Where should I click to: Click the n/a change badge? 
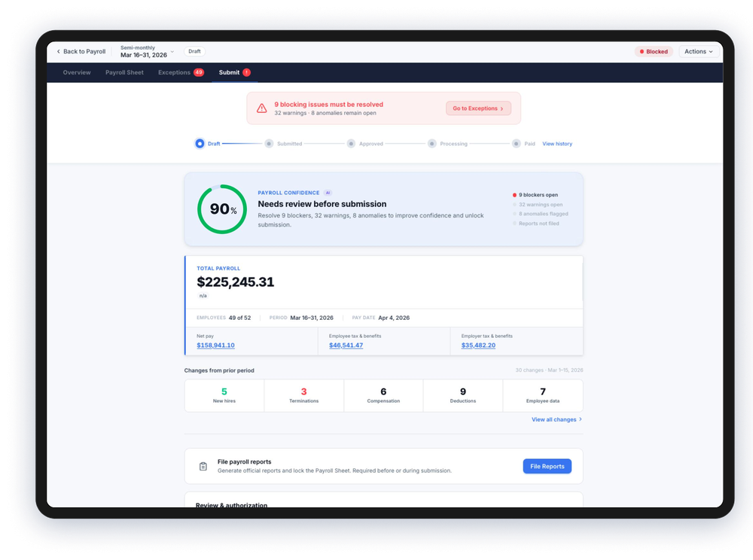tap(203, 296)
